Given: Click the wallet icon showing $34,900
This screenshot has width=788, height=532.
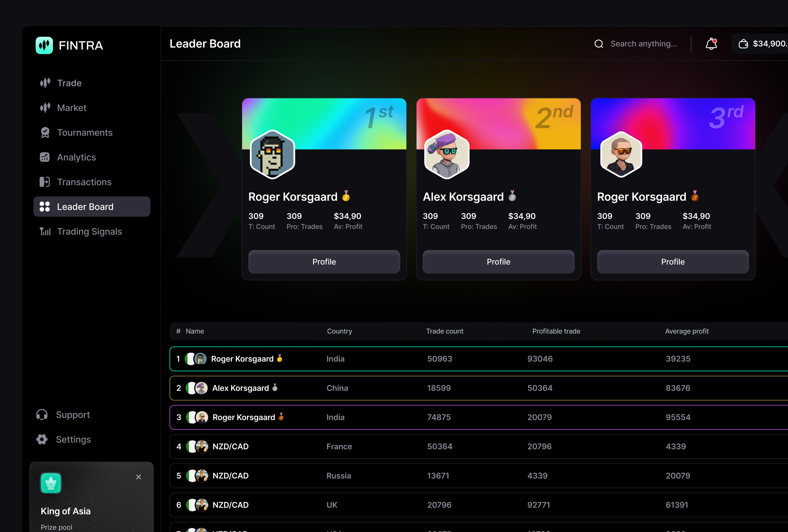Looking at the screenshot, I should (743, 44).
